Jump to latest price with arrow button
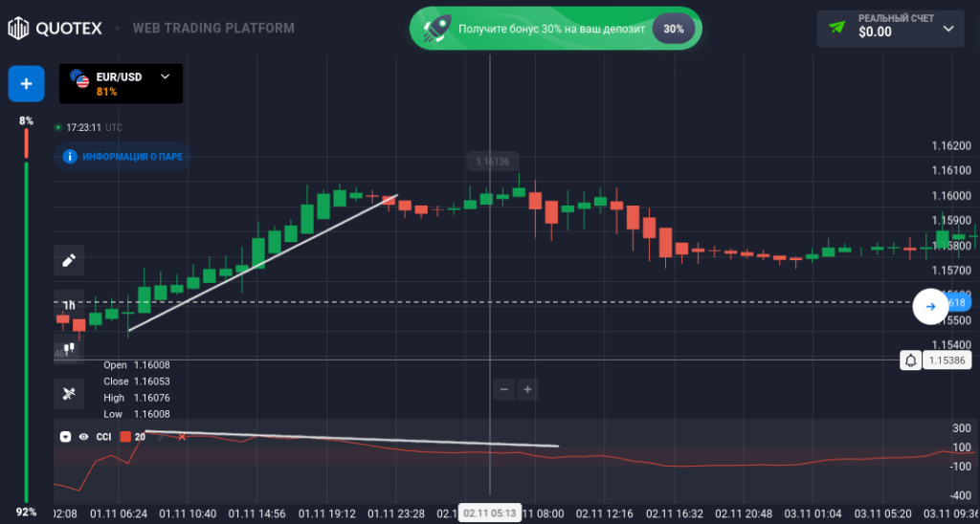 (x=929, y=307)
